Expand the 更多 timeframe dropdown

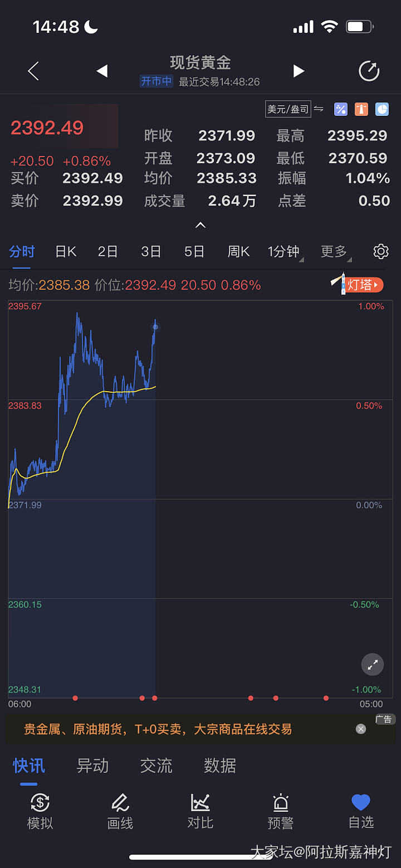coord(335,252)
